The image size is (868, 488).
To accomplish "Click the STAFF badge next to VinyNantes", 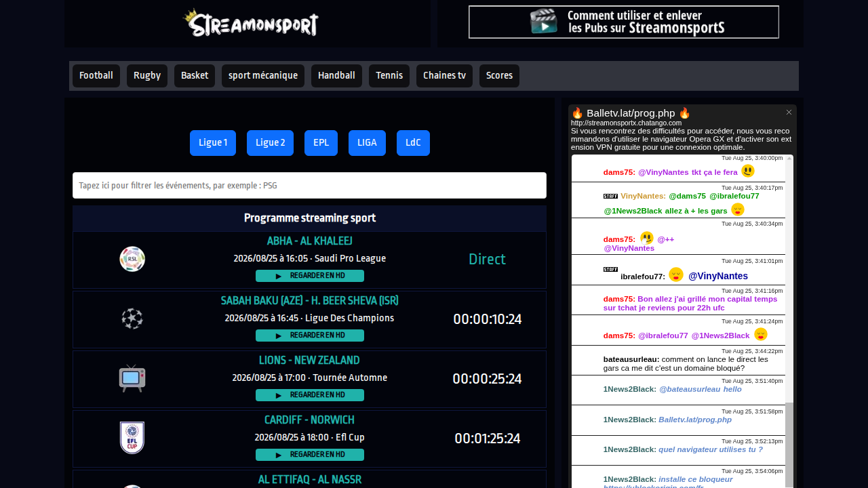I will click(x=610, y=196).
